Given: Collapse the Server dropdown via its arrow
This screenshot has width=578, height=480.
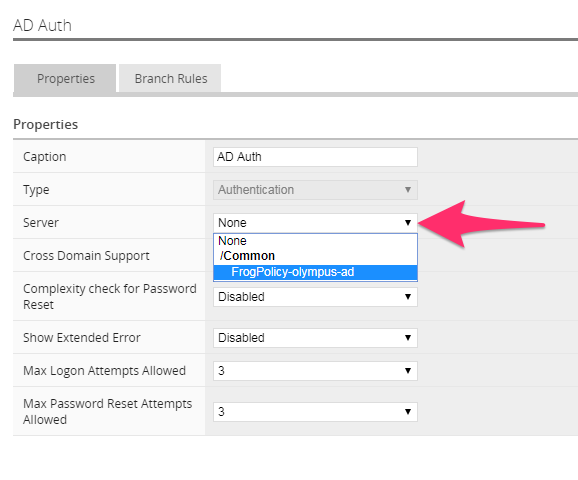Looking at the screenshot, I should [408, 223].
